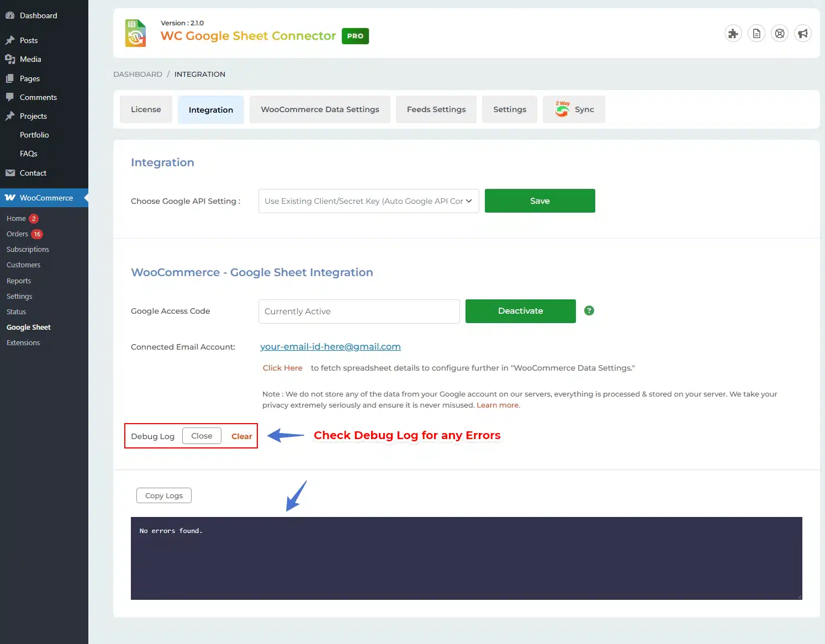Click inside the Google Access Code field
Image resolution: width=825 pixels, height=644 pixels.
[x=359, y=312]
